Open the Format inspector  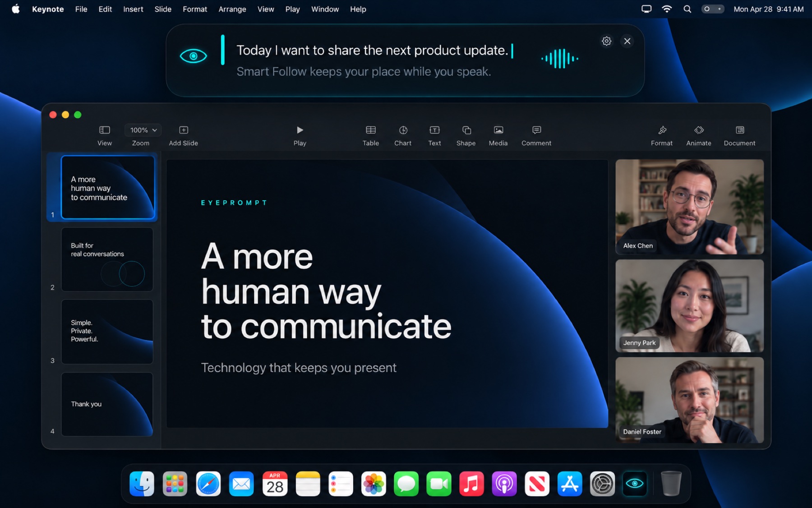click(x=661, y=135)
